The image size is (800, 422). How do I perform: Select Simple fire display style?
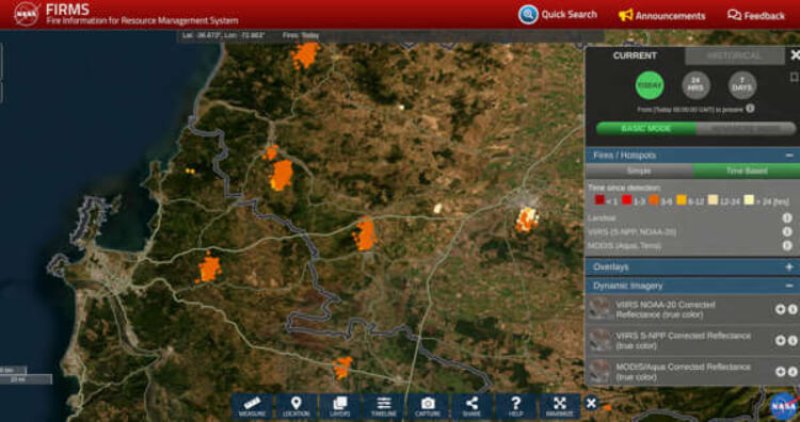click(x=639, y=171)
